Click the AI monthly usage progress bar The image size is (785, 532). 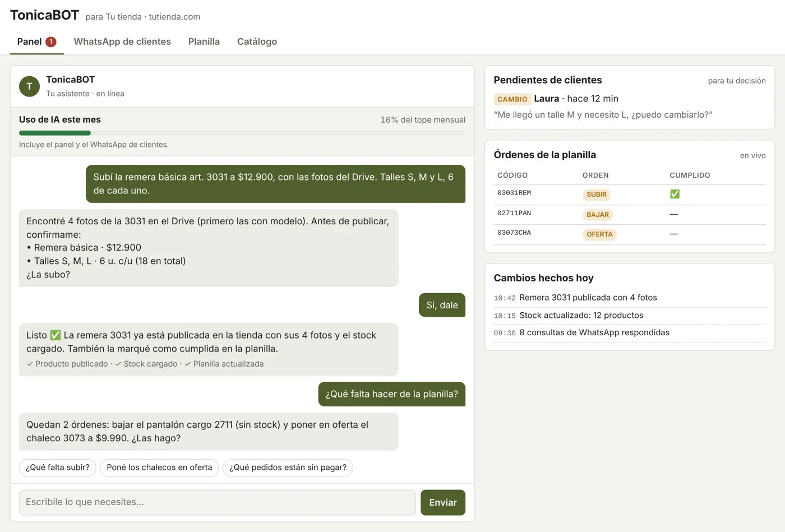tap(242, 133)
